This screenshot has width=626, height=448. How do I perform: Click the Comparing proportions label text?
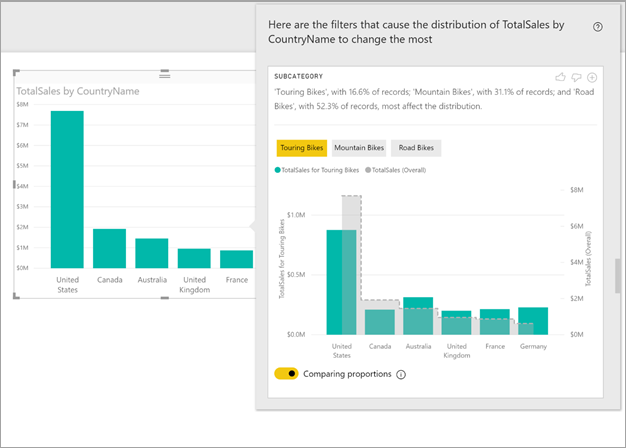point(347,374)
